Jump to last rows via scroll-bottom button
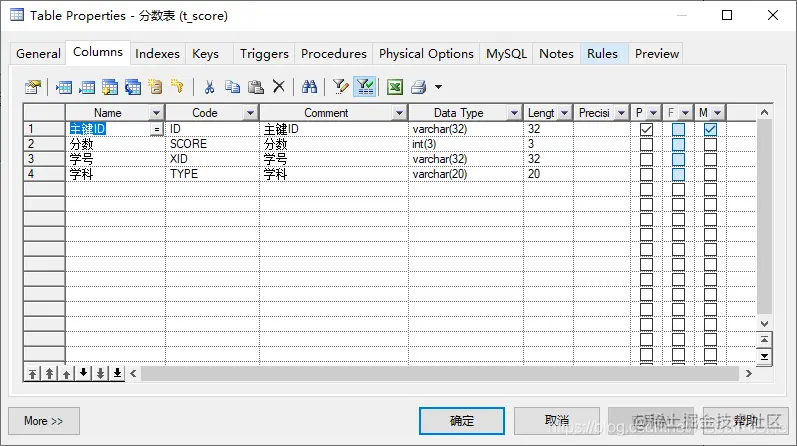Image resolution: width=797 pixels, height=446 pixels. [764, 356]
